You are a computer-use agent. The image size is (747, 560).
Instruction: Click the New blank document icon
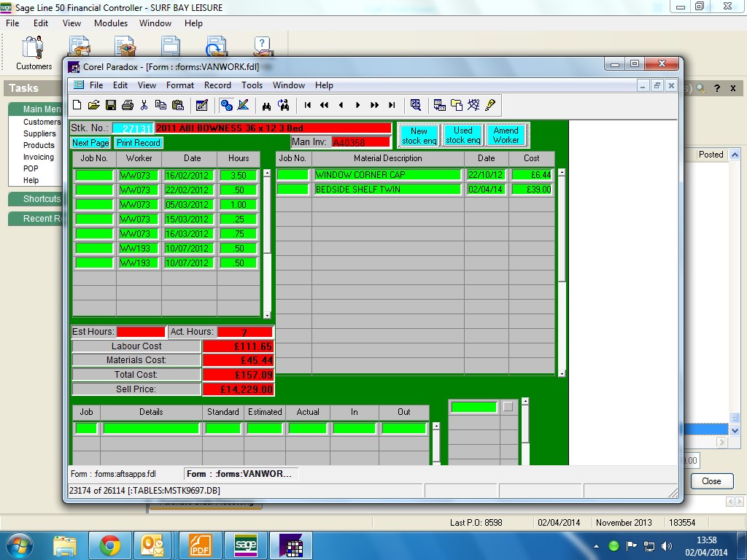coord(77,105)
